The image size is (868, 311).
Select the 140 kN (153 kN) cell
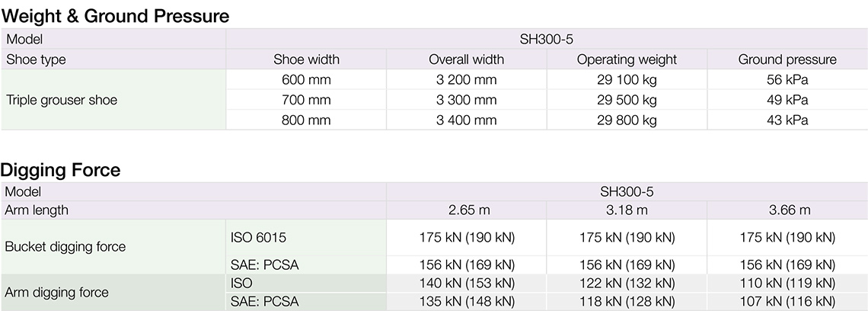pos(467,283)
